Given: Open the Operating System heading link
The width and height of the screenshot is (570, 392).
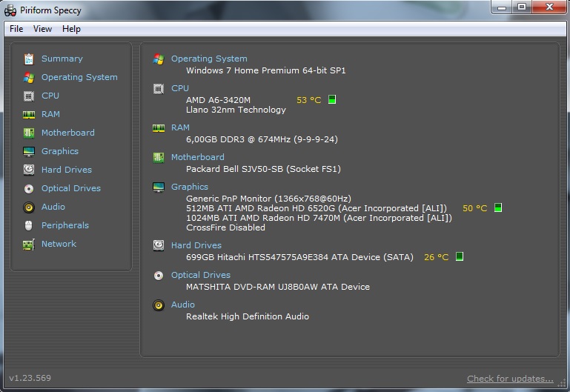Looking at the screenshot, I should [x=209, y=59].
